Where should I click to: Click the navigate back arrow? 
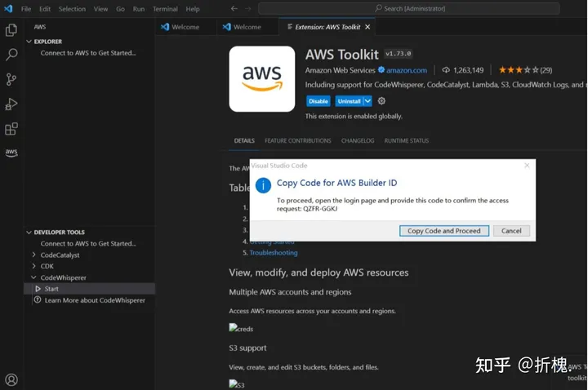click(234, 8)
